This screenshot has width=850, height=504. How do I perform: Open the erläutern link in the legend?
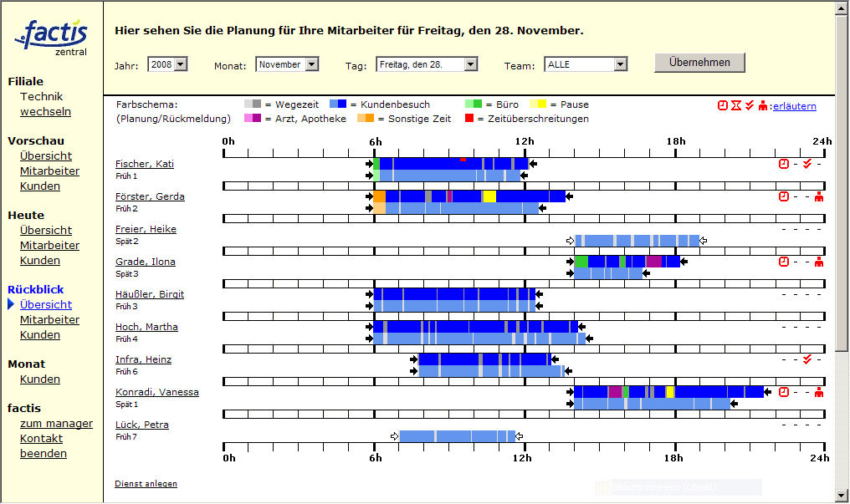(794, 106)
